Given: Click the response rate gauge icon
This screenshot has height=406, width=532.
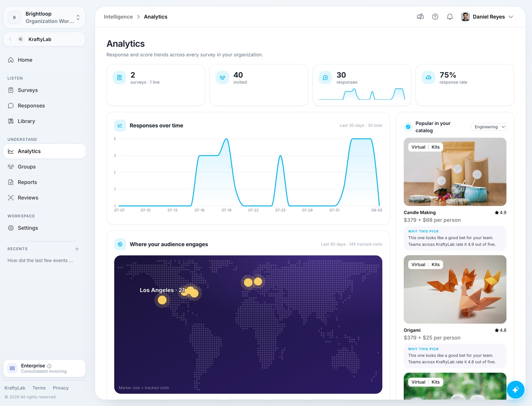Looking at the screenshot, I should point(429,78).
